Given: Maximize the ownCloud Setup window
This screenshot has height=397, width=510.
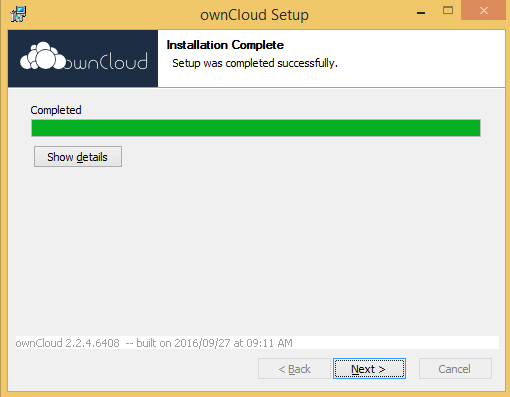Looking at the screenshot, I should coord(448,10).
